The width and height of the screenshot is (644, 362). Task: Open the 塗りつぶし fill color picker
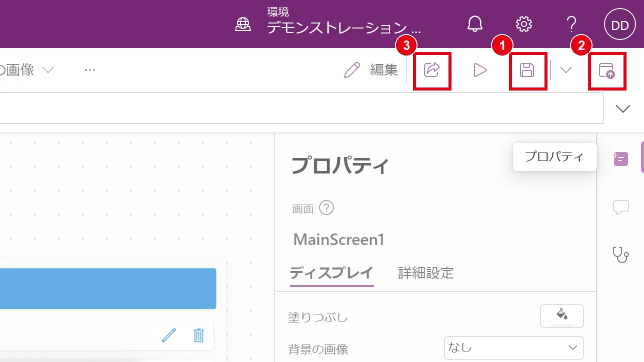click(562, 316)
